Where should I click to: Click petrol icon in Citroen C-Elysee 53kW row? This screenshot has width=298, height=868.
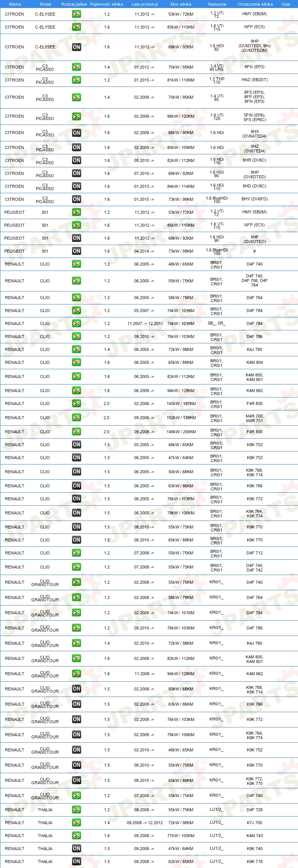click(77, 14)
